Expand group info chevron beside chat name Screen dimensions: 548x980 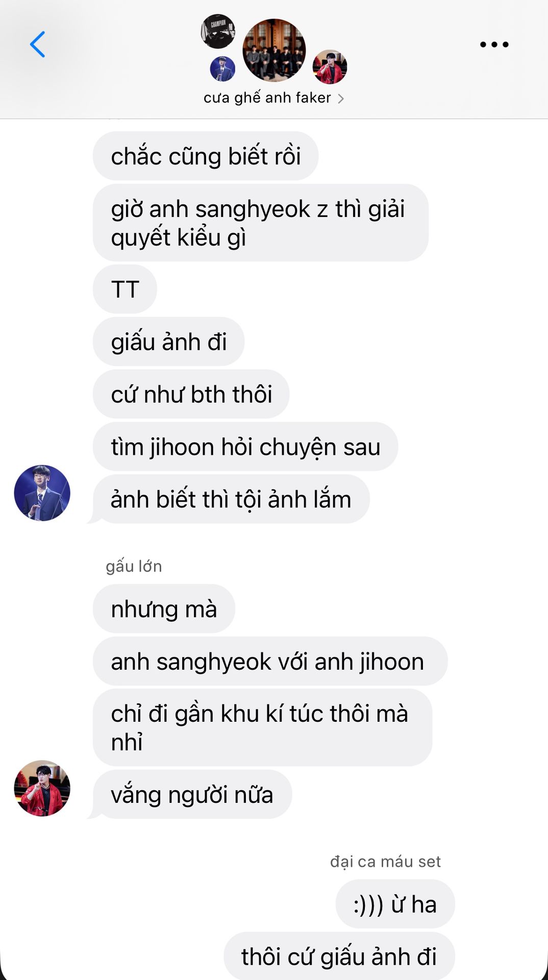[x=341, y=99]
